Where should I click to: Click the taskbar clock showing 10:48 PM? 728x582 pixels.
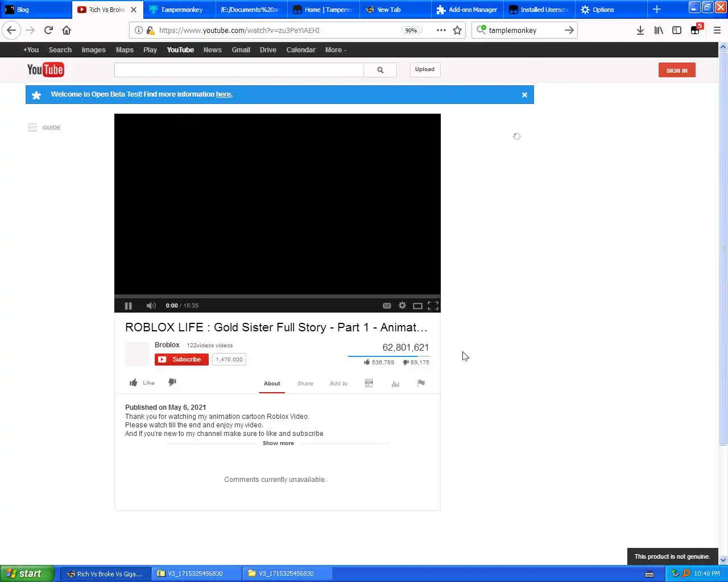click(707, 573)
